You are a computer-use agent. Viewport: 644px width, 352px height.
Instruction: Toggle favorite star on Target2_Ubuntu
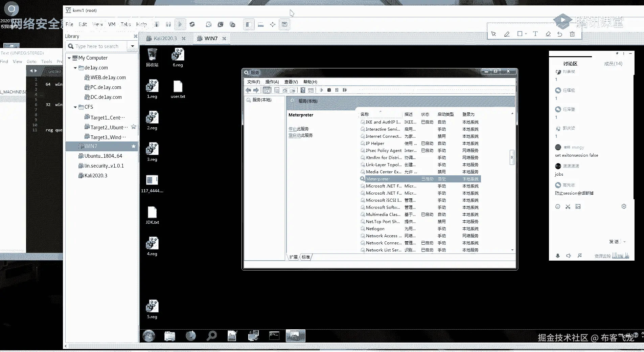134,127
